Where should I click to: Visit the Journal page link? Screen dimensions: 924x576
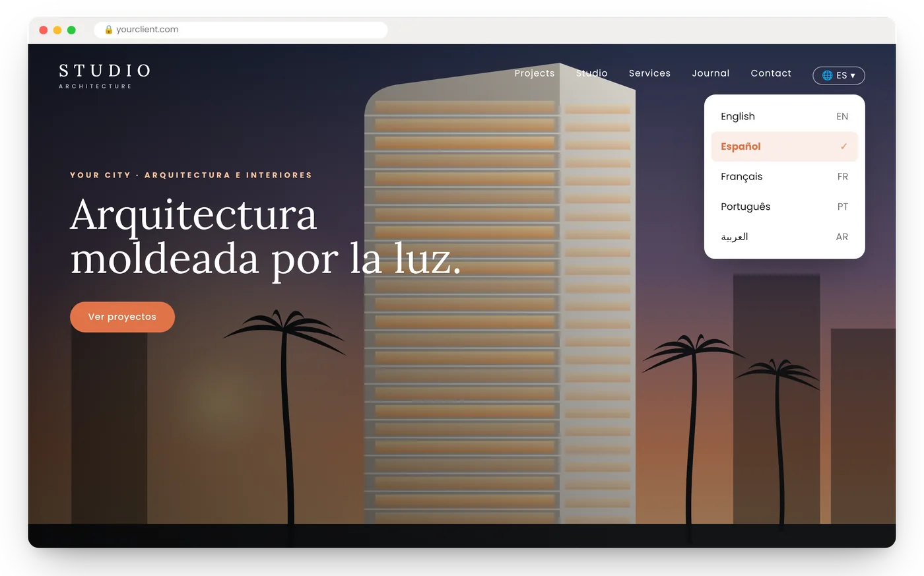(x=711, y=73)
